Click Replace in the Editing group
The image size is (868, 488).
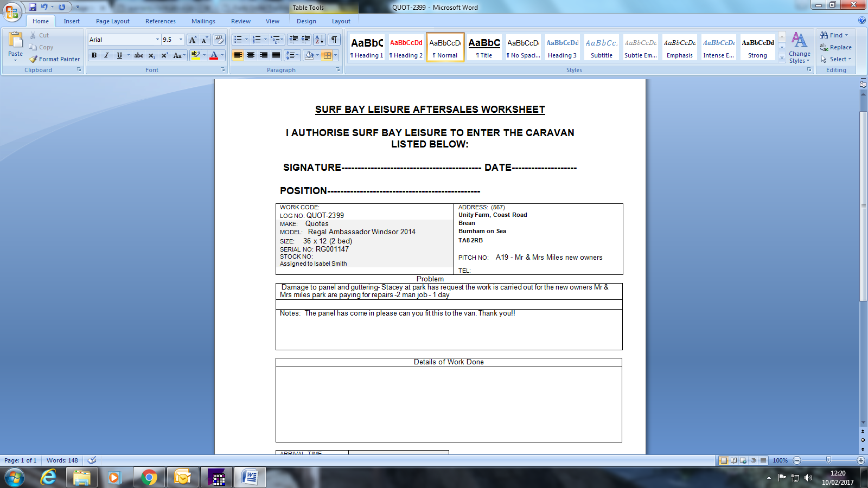(836, 47)
